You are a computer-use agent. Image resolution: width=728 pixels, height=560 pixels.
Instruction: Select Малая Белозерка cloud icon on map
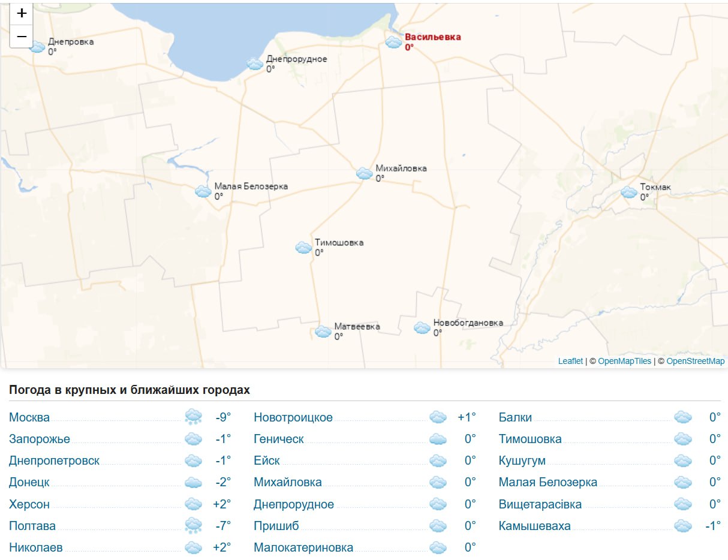[203, 191]
